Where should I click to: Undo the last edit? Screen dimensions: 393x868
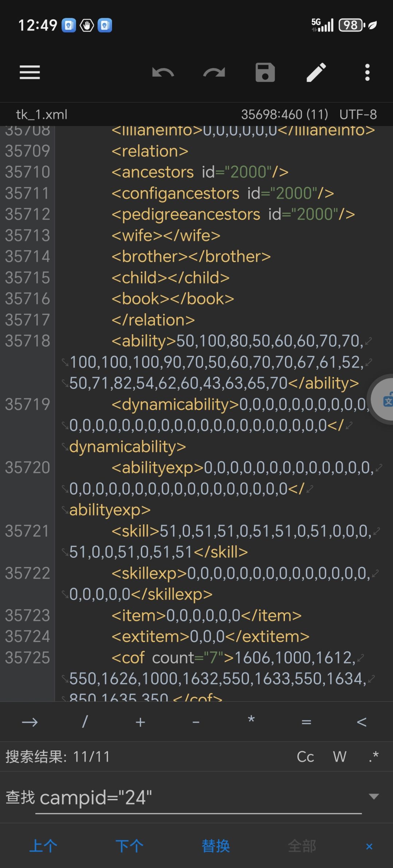point(163,72)
